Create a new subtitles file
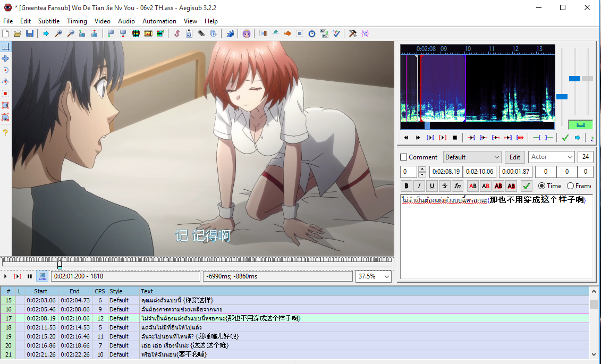Image resolution: width=601 pixels, height=364 pixels. [5, 33]
